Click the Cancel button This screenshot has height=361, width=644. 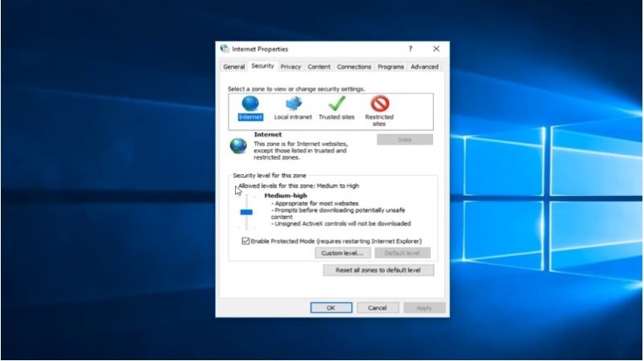point(378,308)
